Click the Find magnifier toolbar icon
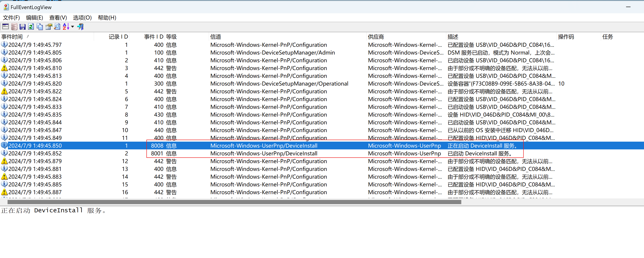644x258 pixels. [57, 27]
